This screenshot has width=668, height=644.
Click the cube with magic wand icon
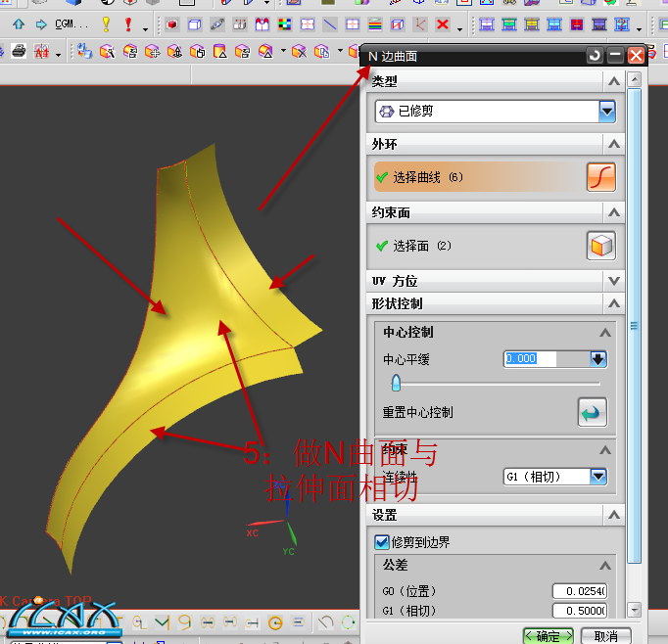(108, 52)
